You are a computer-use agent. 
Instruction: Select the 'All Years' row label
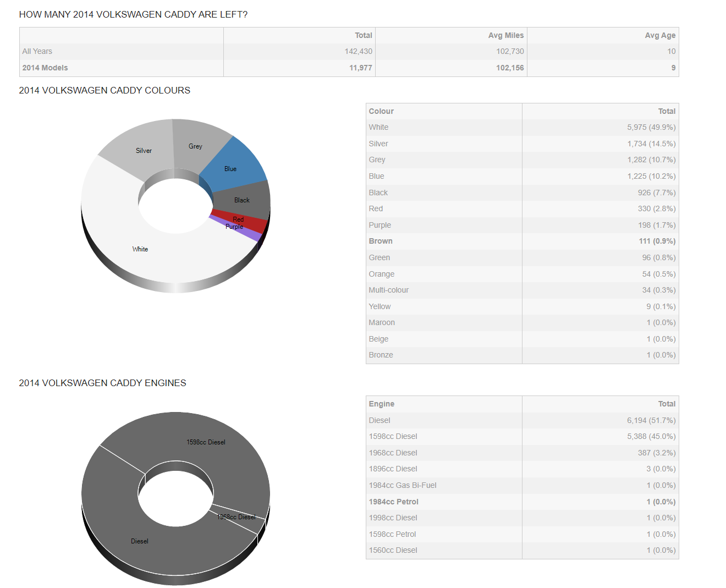pyautogui.click(x=37, y=51)
